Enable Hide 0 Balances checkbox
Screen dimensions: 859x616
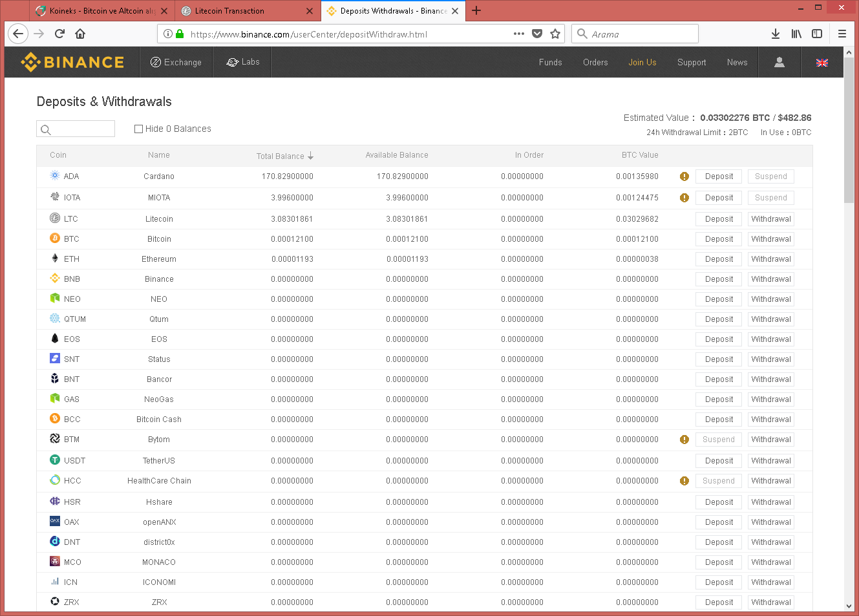point(138,129)
